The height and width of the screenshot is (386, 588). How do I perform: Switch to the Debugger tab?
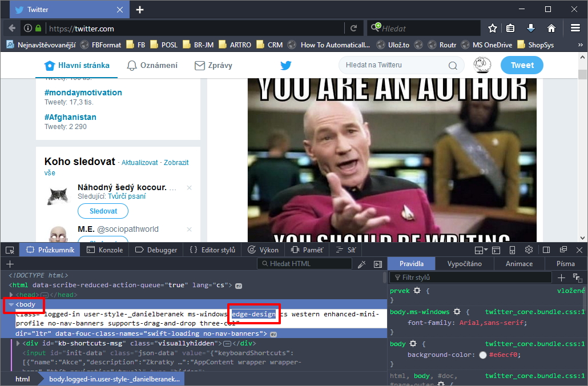[x=156, y=250]
